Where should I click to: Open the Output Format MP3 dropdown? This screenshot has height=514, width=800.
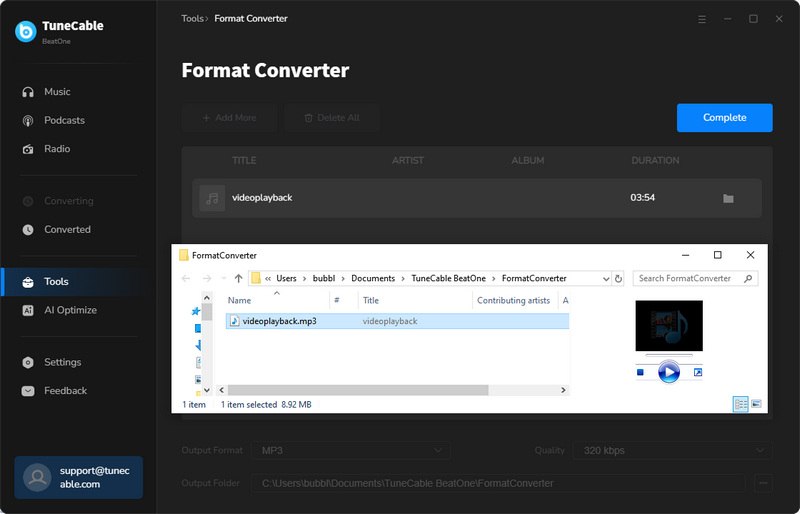click(x=351, y=451)
